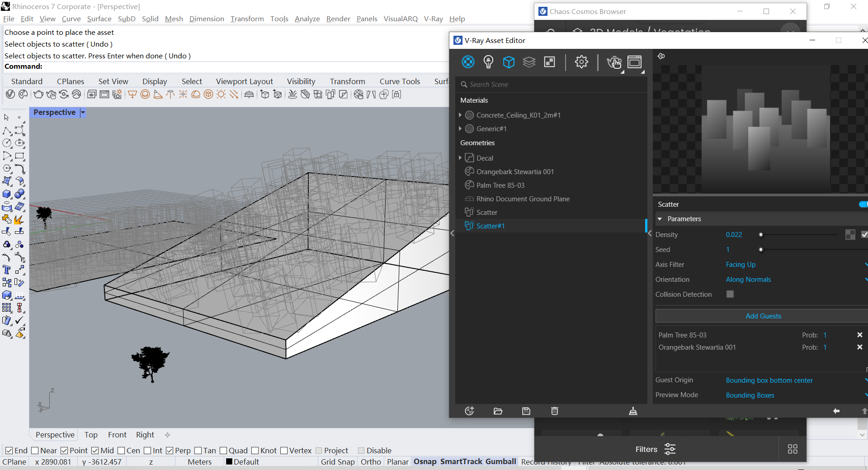The image size is (868, 470).
Task: Adjust the Density slider
Action: tap(761, 235)
